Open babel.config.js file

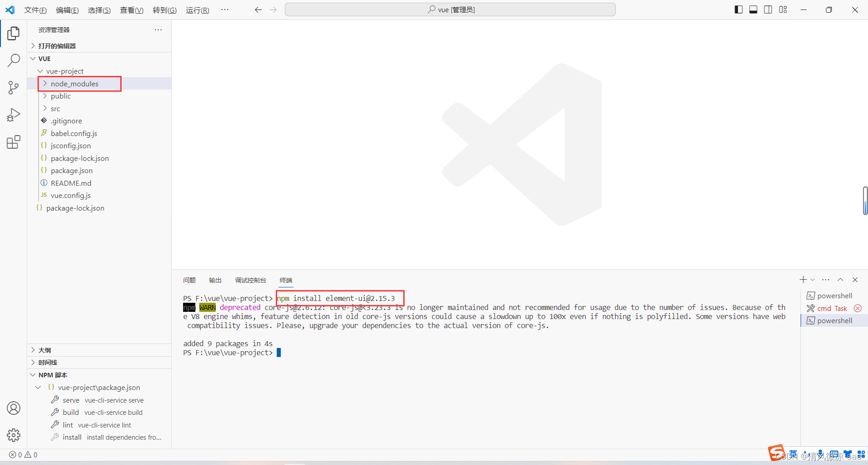(99, 133)
